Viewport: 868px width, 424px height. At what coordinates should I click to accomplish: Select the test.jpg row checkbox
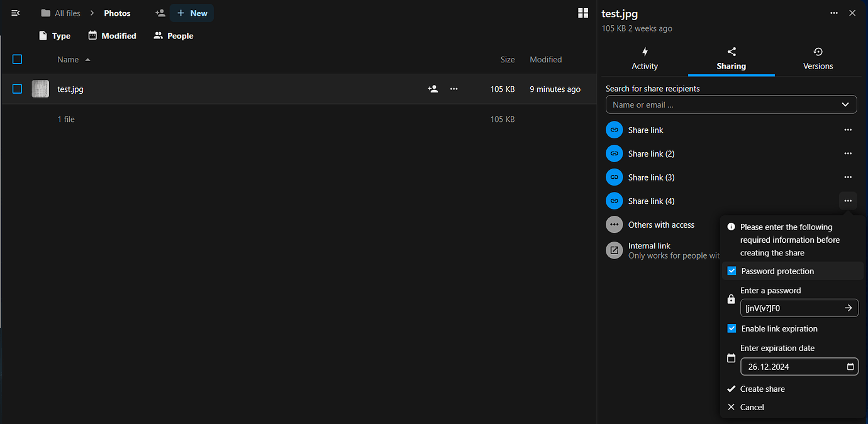(x=18, y=89)
